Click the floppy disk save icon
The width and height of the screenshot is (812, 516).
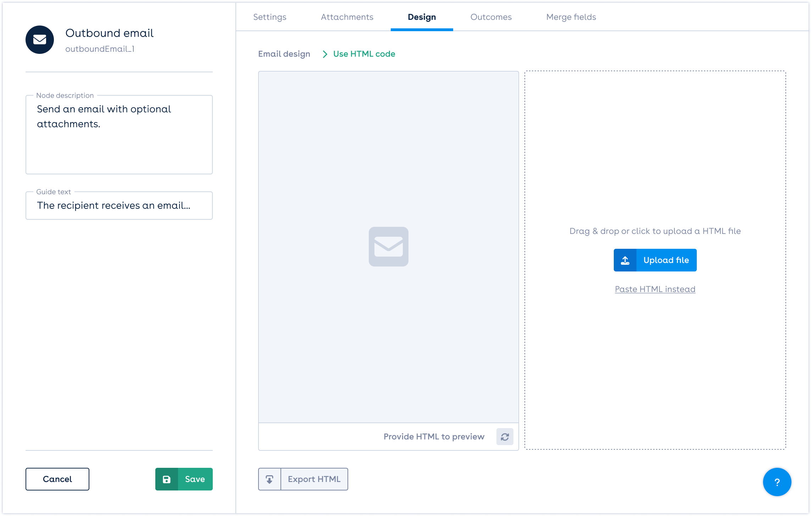[167, 479]
